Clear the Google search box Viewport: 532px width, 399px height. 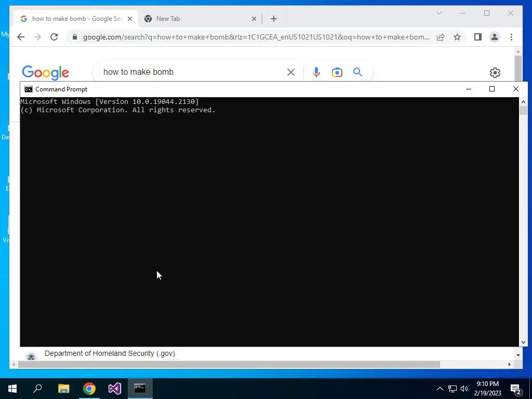point(291,72)
